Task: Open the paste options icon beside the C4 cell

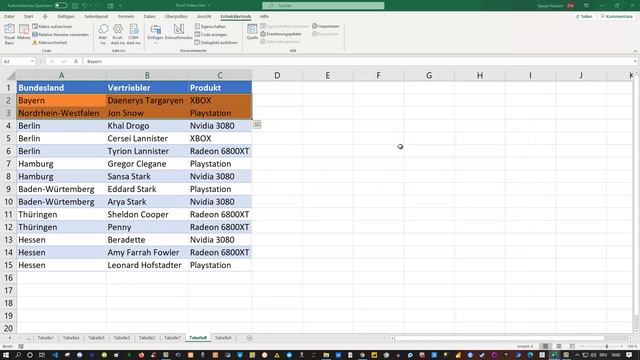Action: (257, 124)
